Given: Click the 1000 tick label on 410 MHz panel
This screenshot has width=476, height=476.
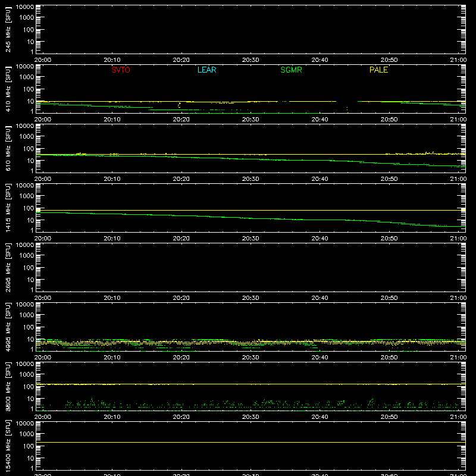Looking at the screenshot, I should (x=27, y=77).
